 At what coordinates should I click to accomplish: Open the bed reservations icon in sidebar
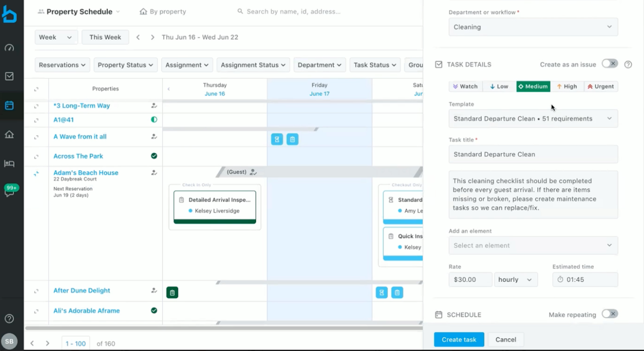pos(9,163)
